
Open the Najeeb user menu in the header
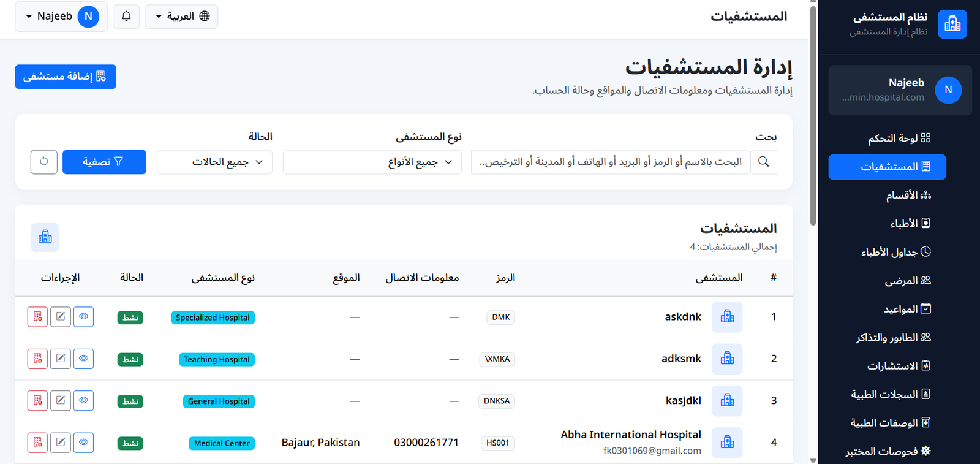point(61,17)
